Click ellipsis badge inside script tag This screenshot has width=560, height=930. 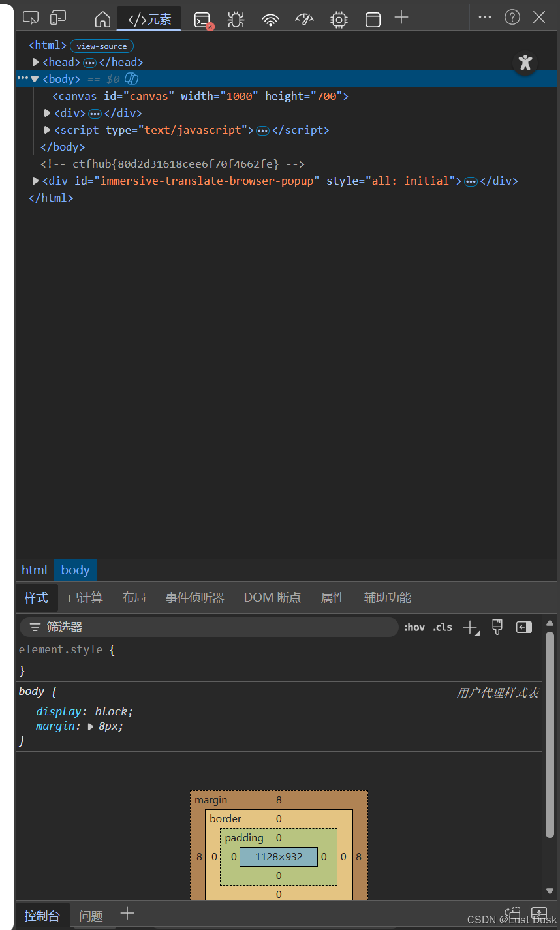click(x=263, y=131)
